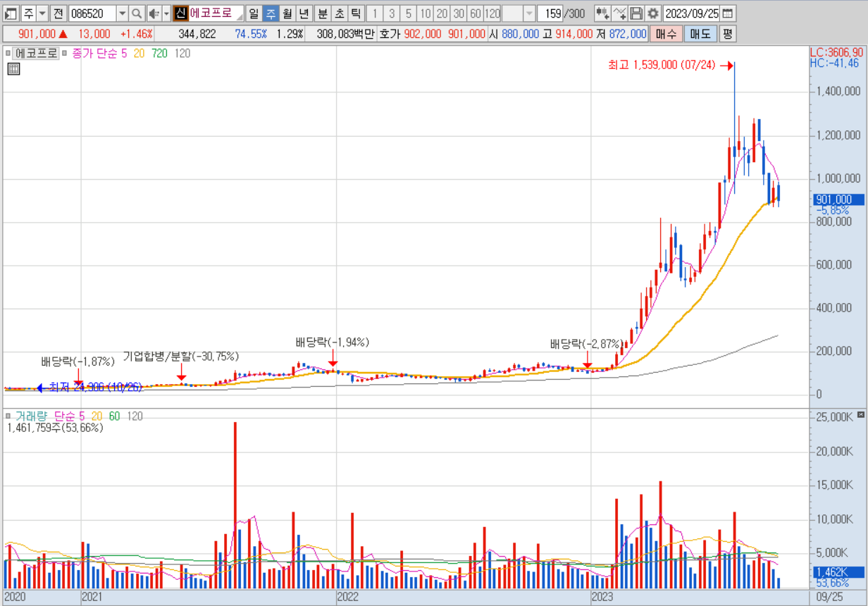Focus the stock code field 086520

[92, 13]
